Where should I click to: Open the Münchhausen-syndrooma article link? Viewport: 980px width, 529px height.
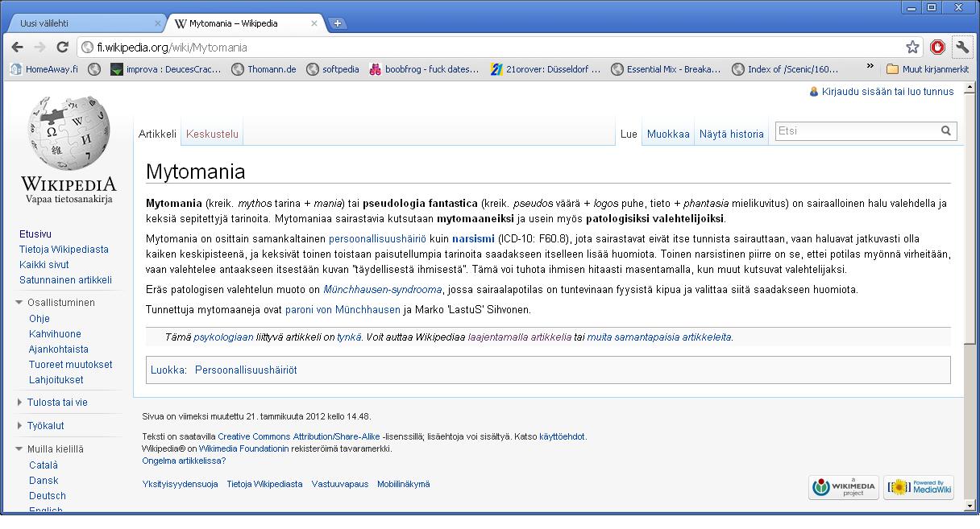tap(382, 290)
